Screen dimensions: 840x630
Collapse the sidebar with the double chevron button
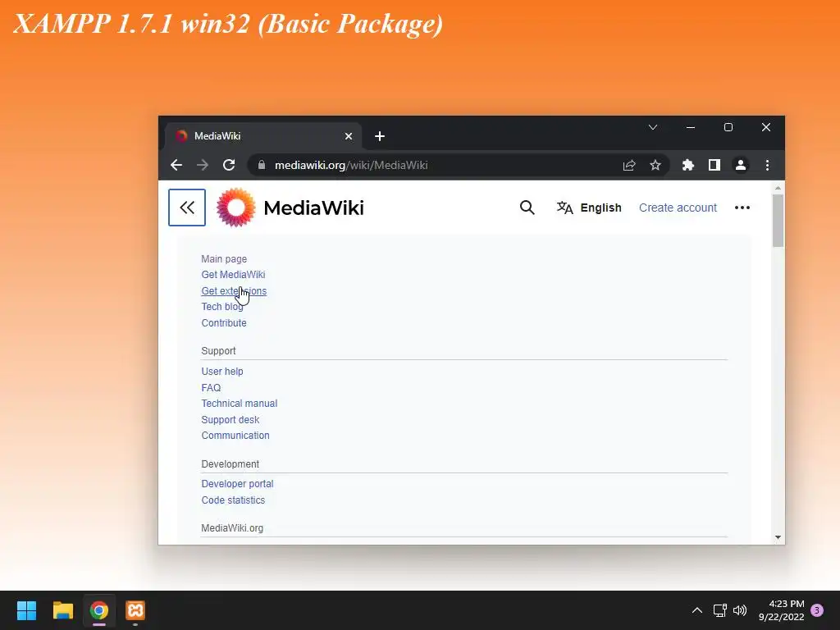[186, 208]
